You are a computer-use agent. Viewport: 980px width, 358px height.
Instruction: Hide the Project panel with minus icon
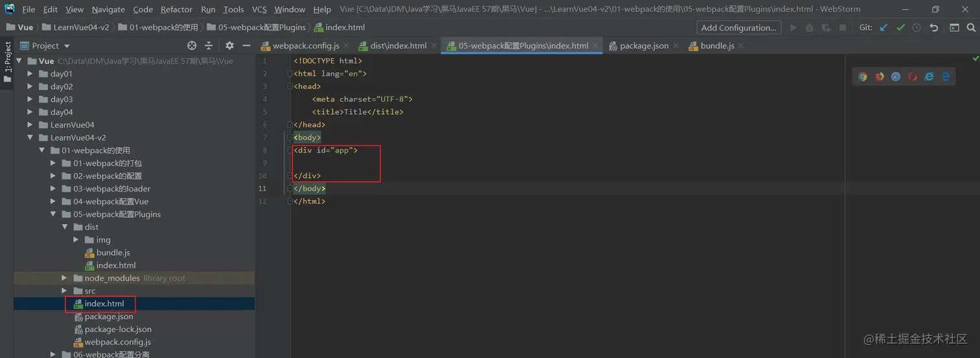(x=246, y=45)
